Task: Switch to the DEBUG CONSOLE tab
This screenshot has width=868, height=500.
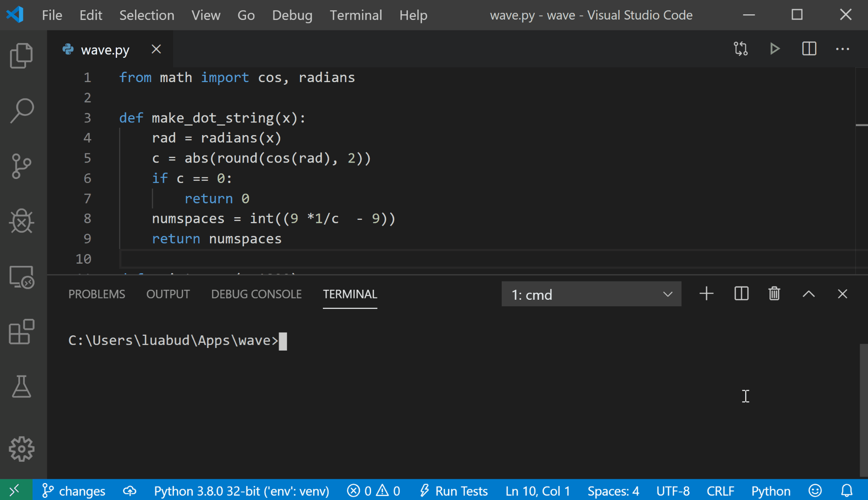Action: tap(256, 294)
